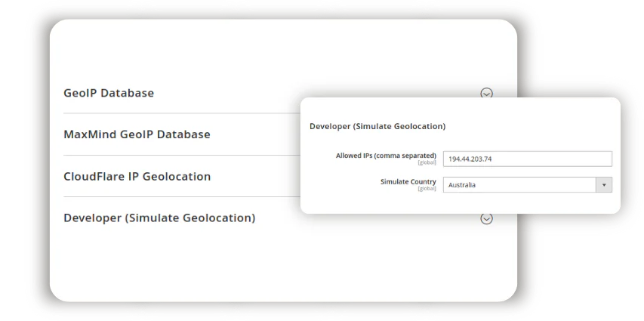Open the GeoIP Database section heading

(x=109, y=93)
